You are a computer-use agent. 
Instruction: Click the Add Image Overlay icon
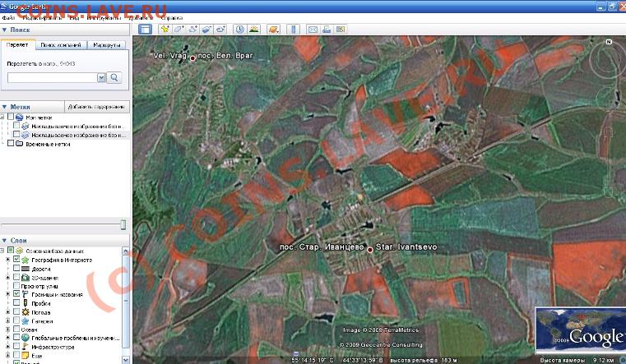coord(206,29)
